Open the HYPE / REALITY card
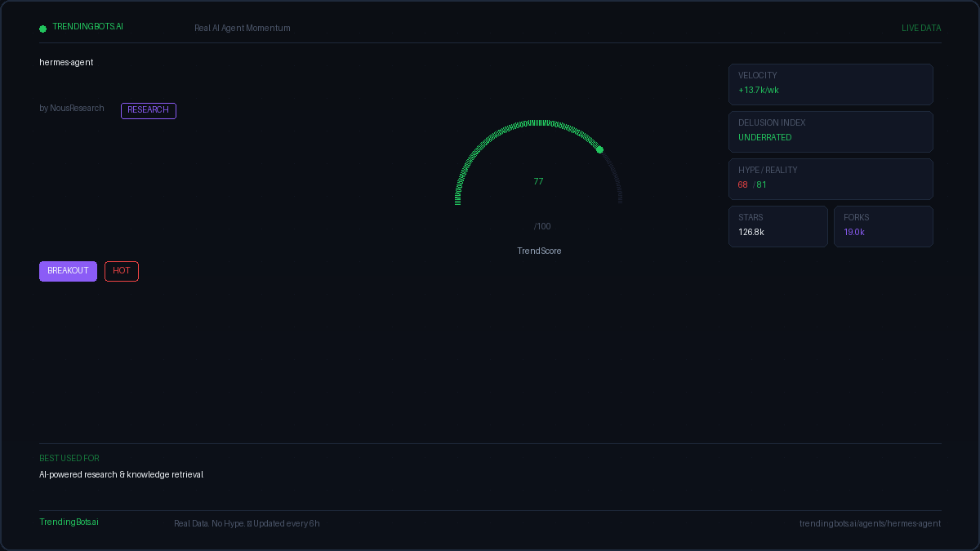The height and width of the screenshot is (551, 980). pos(831,179)
